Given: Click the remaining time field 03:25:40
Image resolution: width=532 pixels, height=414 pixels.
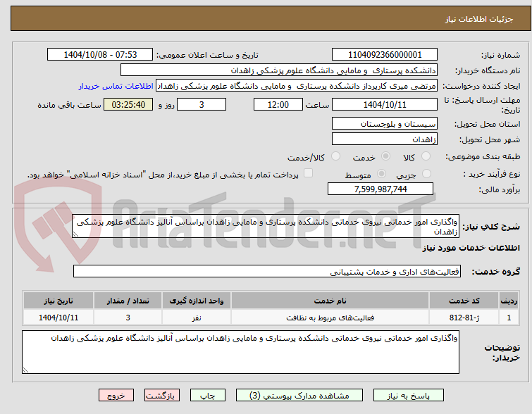Looking at the screenshot, I should [128, 104].
